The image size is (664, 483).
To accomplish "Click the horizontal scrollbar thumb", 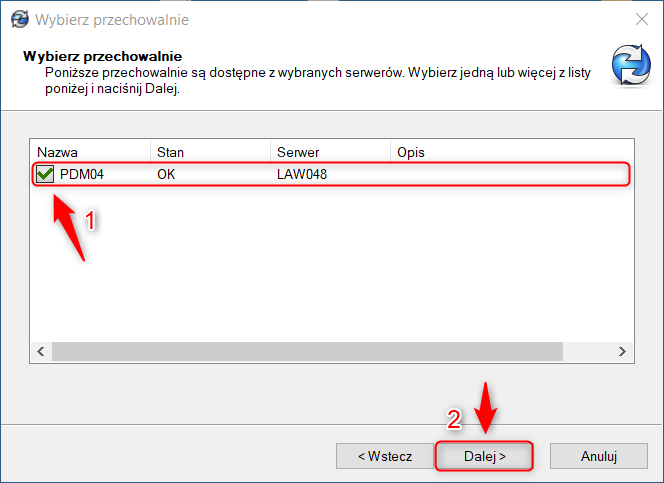I will pos(300,352).
